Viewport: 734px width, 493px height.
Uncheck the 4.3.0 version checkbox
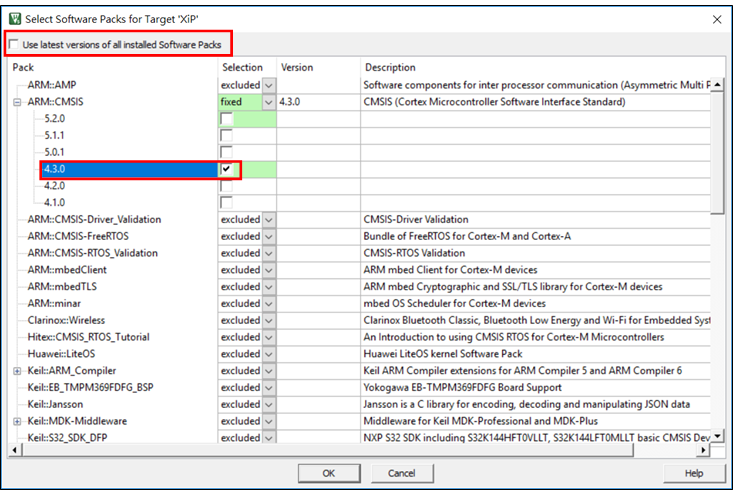(x=227, y=169)
